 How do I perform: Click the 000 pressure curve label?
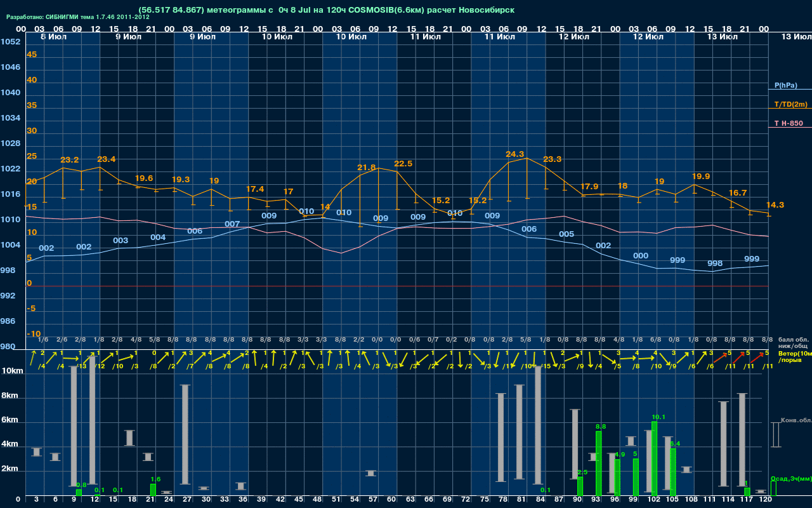click(x=641, y=256)
